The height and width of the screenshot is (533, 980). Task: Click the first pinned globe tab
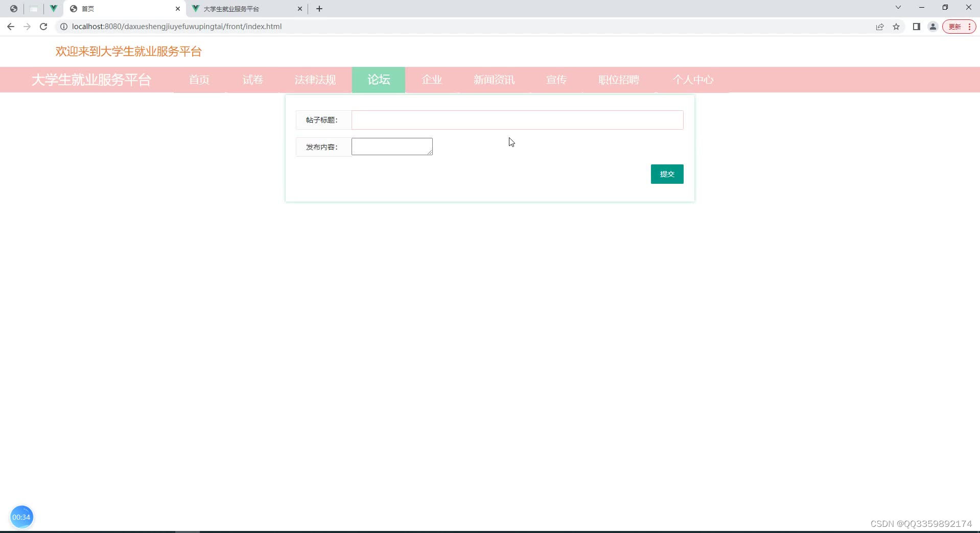[x=14, y=9]
